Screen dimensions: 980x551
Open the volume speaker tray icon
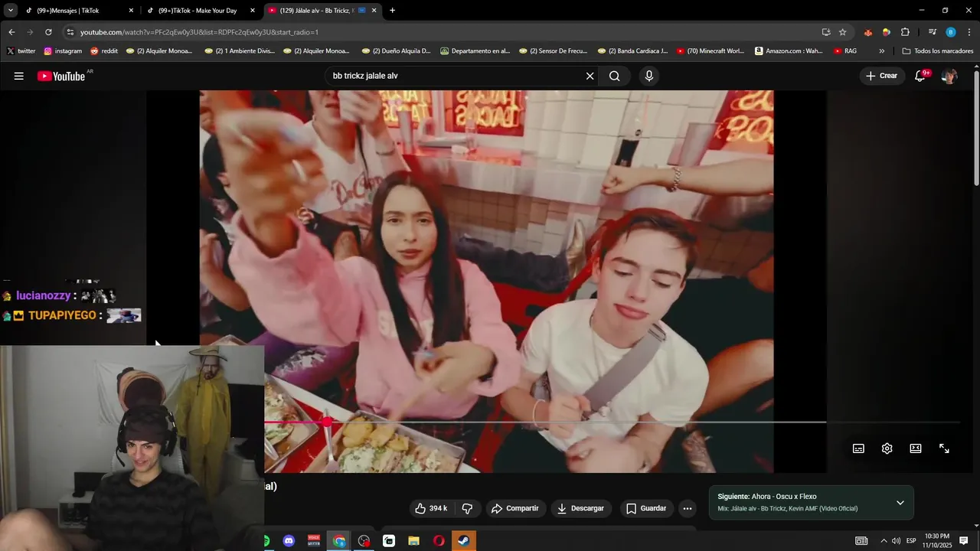click(x=896, y=541)
